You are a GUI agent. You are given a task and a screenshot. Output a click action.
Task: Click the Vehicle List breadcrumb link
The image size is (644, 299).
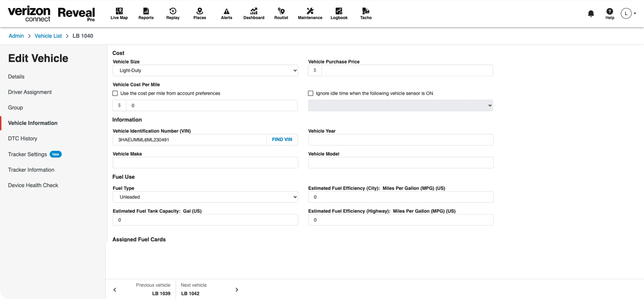48,36
